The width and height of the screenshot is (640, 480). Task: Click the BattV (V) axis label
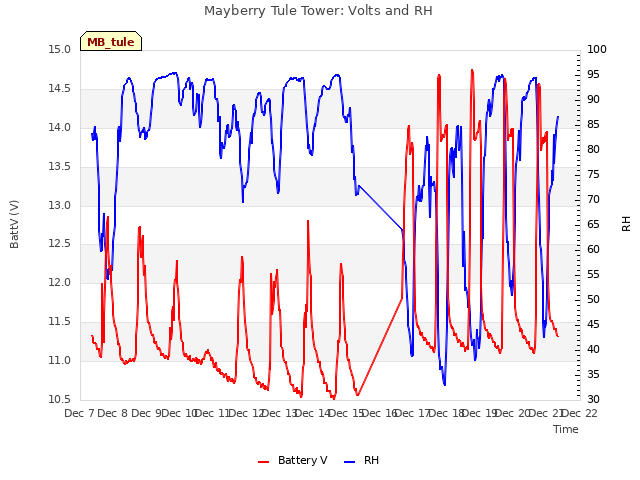pos(14,224)
